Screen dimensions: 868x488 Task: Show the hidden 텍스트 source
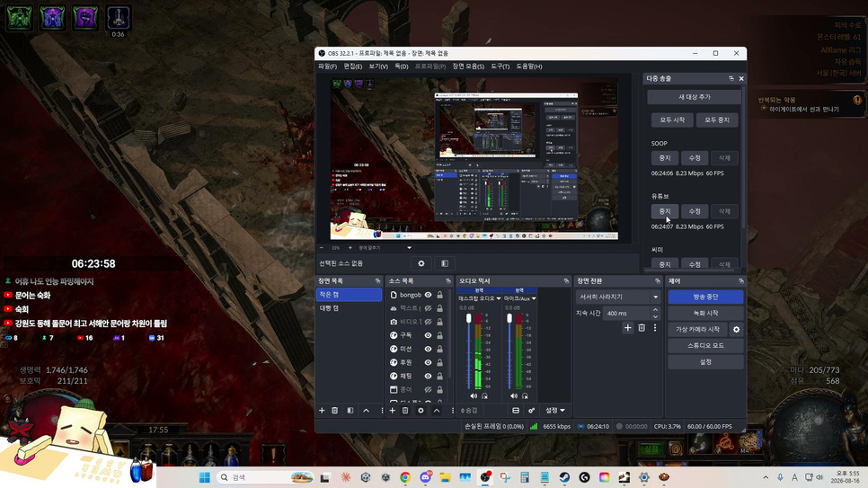coord(428,308)
